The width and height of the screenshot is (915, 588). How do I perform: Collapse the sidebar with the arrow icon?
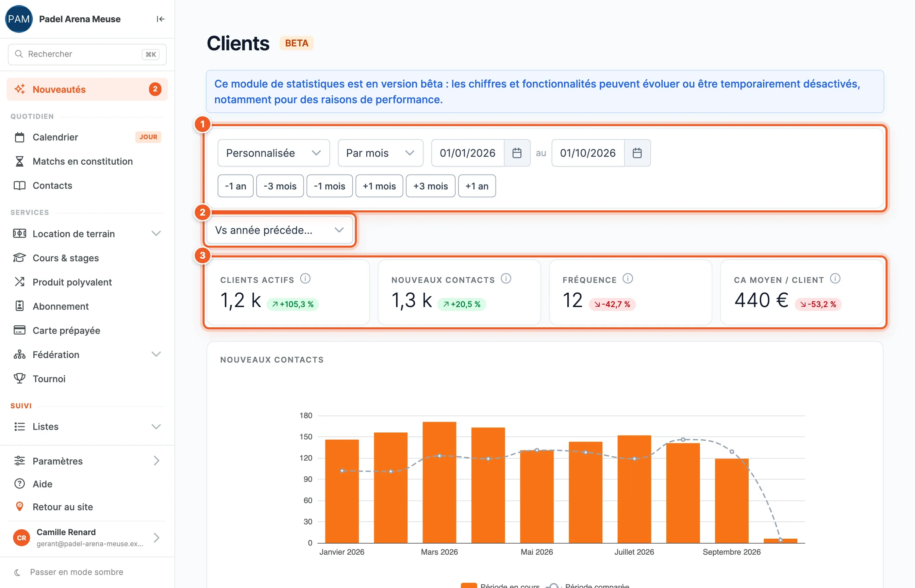160,19
